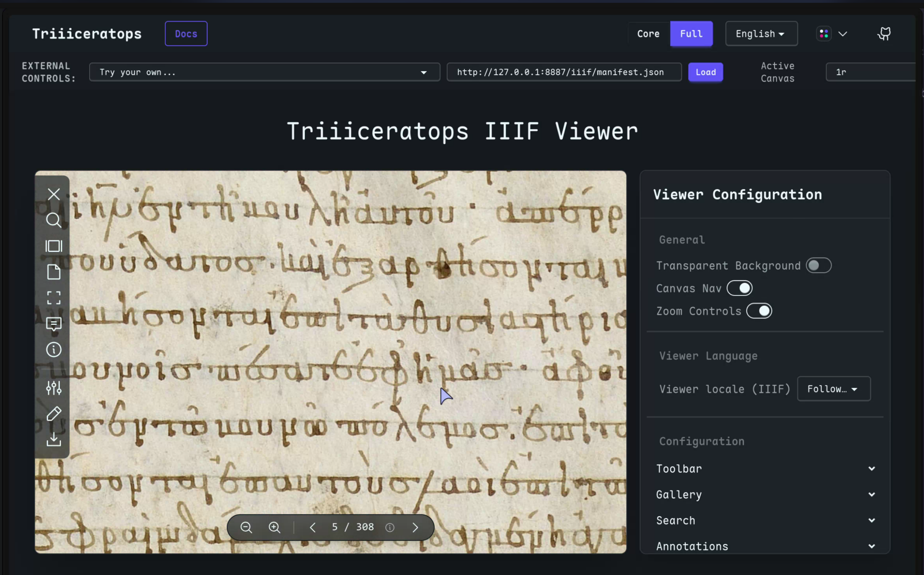Open the search magnifier tool
The width and height of the screenshot is (924, 575).
click(54, 220)
